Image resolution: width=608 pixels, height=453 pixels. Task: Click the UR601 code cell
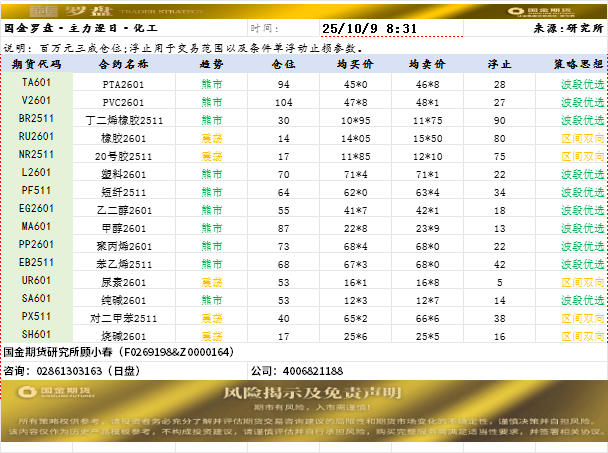point(36,280)
